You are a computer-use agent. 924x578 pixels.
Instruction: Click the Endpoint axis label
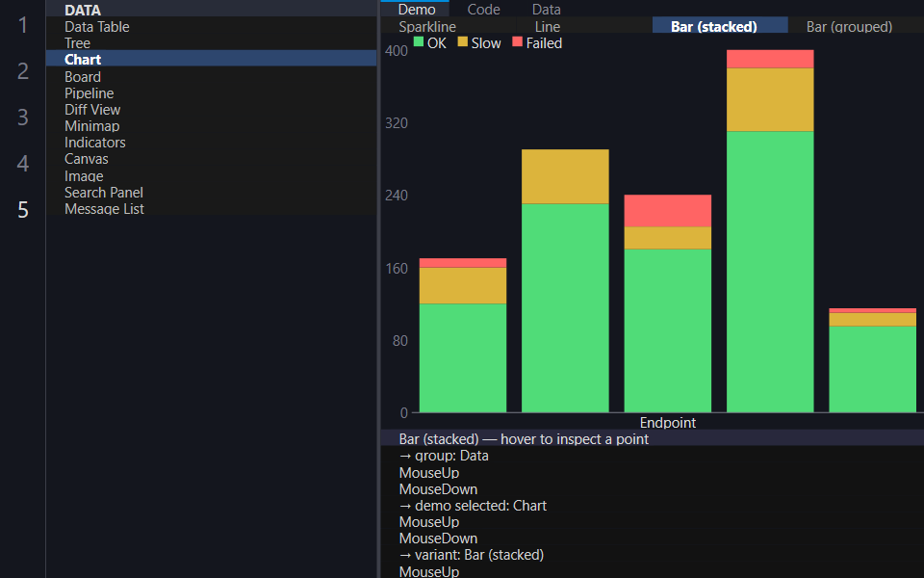[x=668, y=422]
